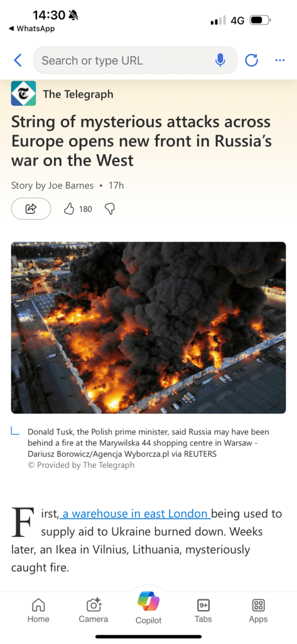The height and width of the screenshot is (644, 297).
Task: Return to WhatsApp via status bar link
Action: (x=31, y=29)
